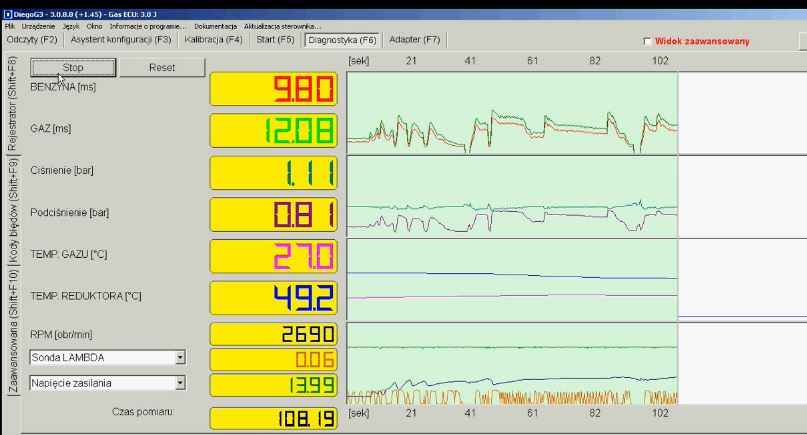Viewport: 807px width, 435px height.
Task: Click the Podciśnienie [bar] label
Action: pos(69,213)
